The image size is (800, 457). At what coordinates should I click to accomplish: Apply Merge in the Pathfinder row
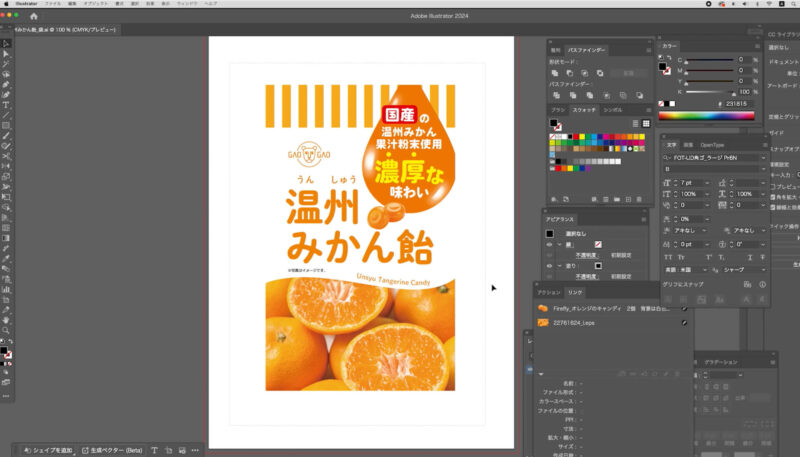[x=590, y=95]
